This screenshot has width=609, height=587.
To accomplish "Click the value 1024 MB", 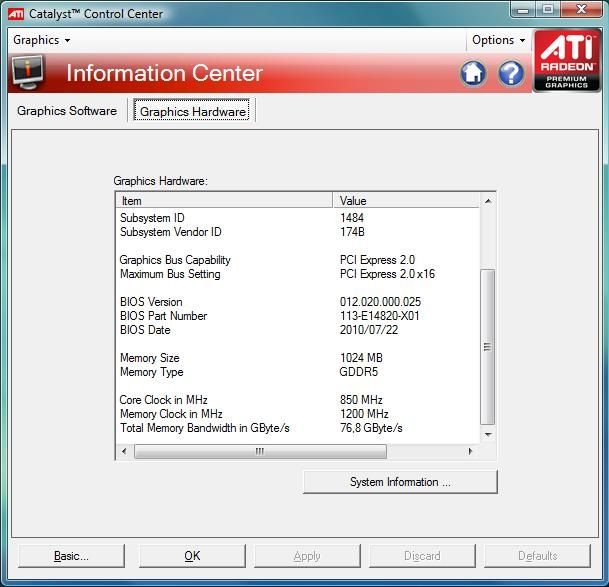I will tap(361, 358).
